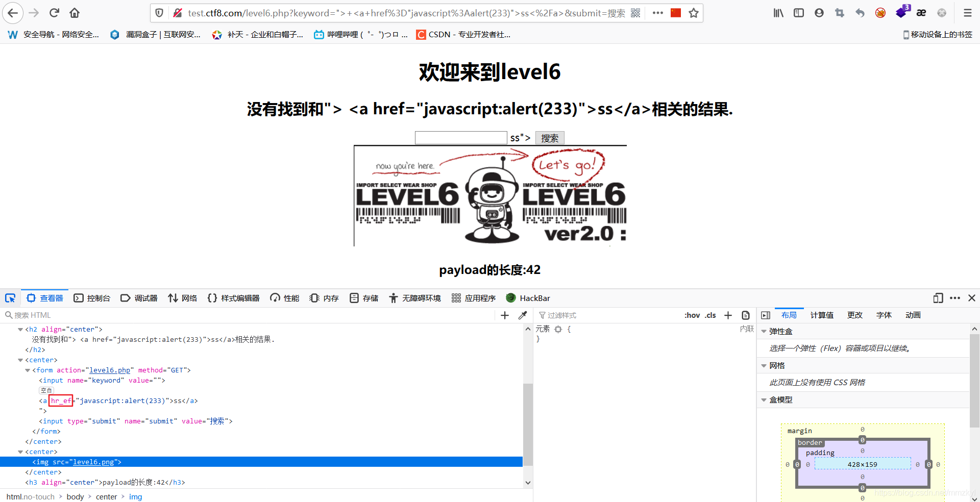Open the QR code icon in address bar
The width and height of the screenshot is (980, 502).
(635, 13)
